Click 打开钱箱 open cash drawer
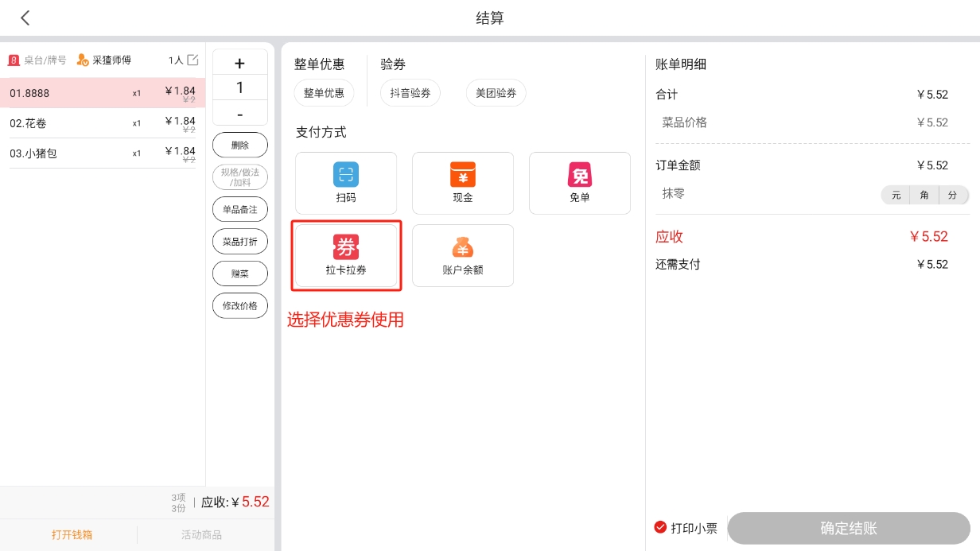Viewport: 980px width, 551px height. point(72,534)
